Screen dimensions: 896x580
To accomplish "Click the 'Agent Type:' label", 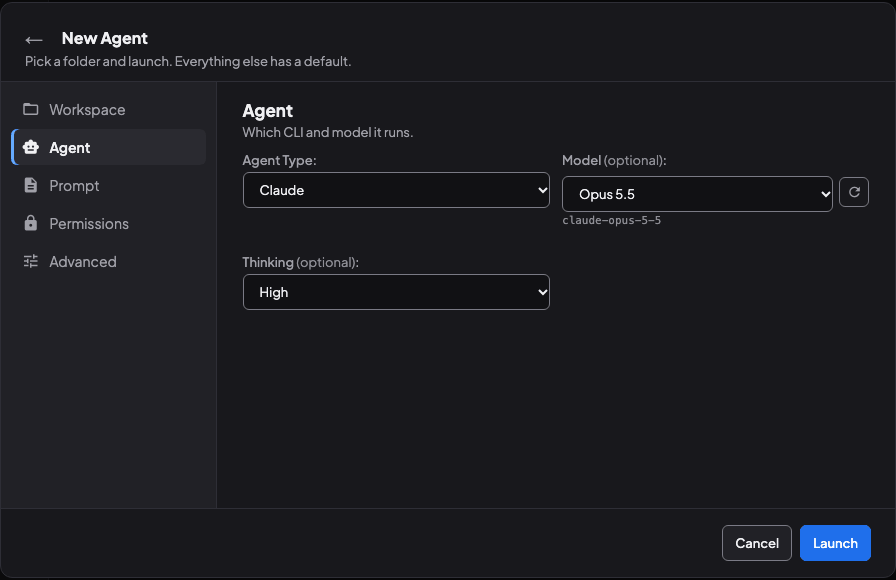I will click(279, 161).
